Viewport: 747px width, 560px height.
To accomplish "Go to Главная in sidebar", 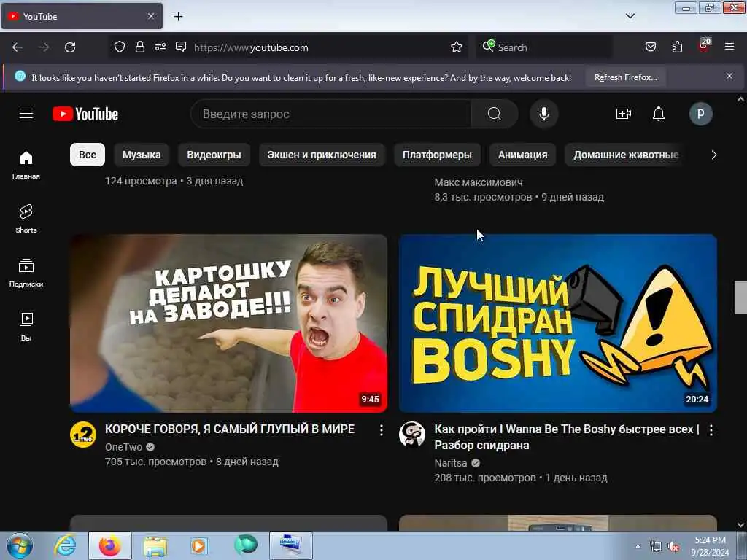I will coord(26,165).
